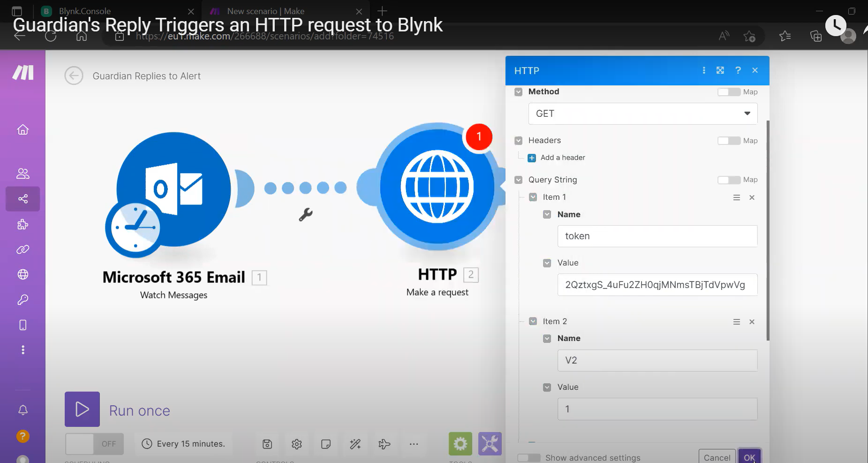Close the HTTP panel
This screenshot has height=463, width=868.
[755, 70]
